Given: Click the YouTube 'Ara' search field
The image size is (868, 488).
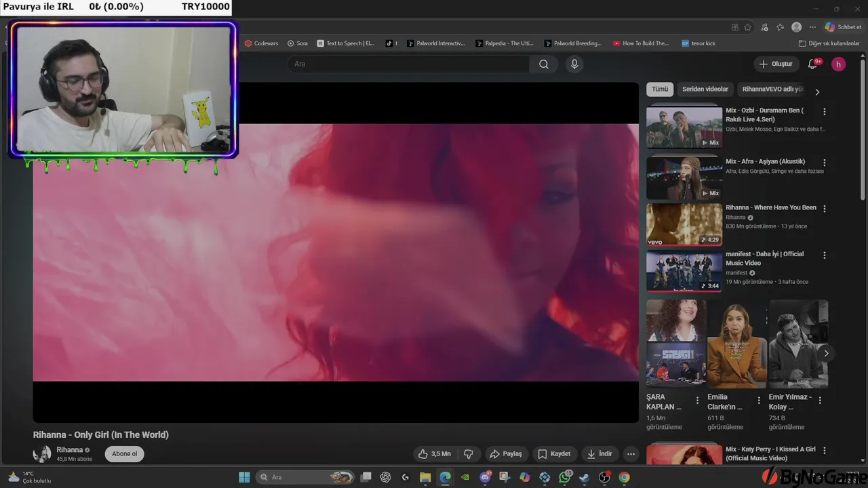Looking at the screenshot, I should pos(408,64).
